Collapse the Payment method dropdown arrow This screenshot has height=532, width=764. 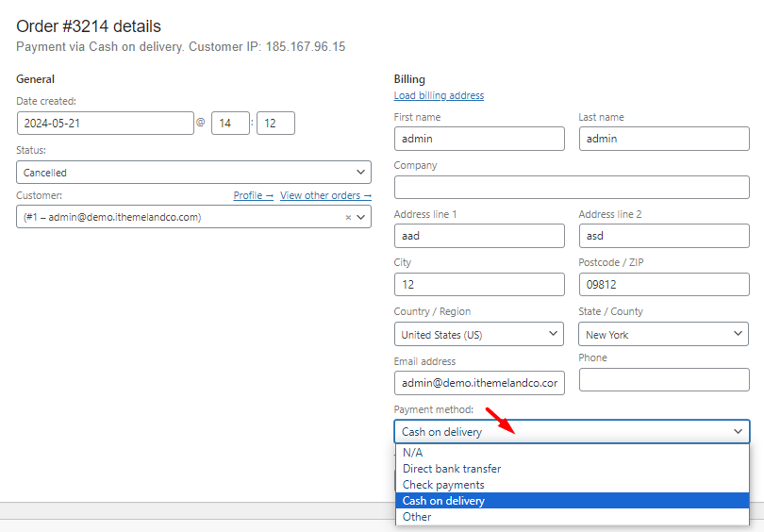tap(738, 431)
